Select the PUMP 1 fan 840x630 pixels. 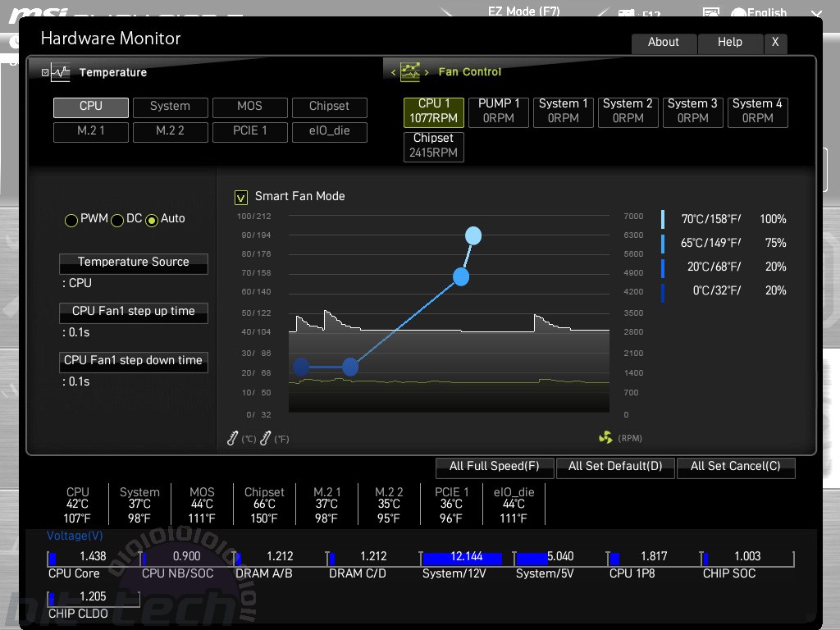tap(498, 112)
